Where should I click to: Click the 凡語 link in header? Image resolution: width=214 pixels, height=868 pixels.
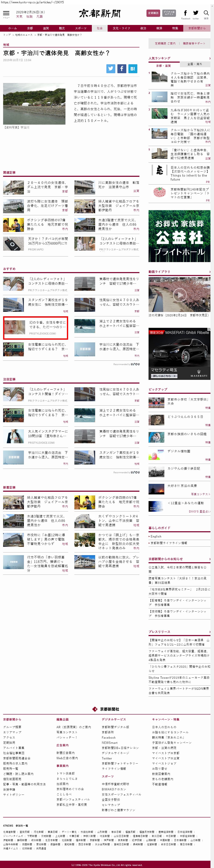[x=39, y=16]
